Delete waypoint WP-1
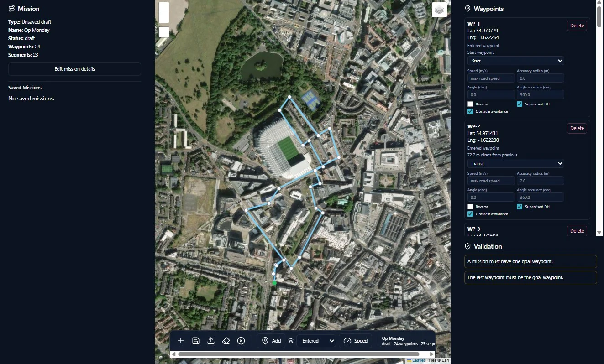604x364 pixels. click(x=577, y=26)
